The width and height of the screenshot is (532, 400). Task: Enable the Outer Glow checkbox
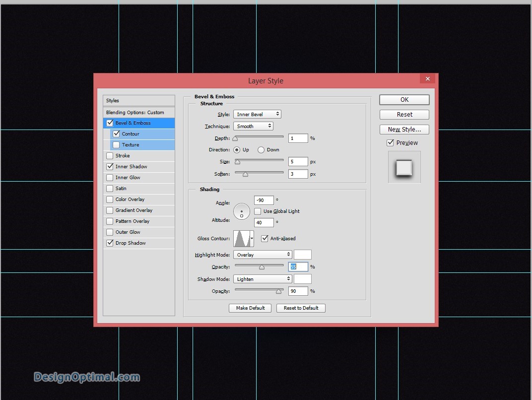coord(110,232)
